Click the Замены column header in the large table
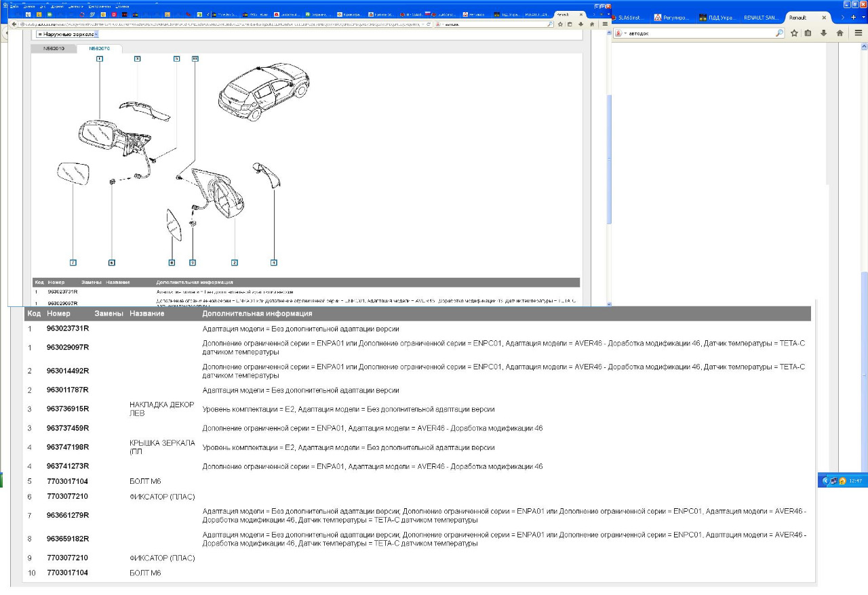Image resolution: width=868 pixels, height=595 pixels. (108, 314)
